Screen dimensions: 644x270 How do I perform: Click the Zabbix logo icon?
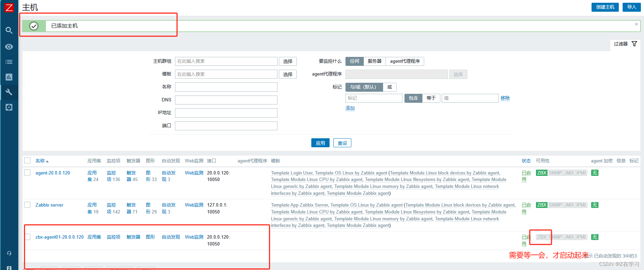pos(9,8)
